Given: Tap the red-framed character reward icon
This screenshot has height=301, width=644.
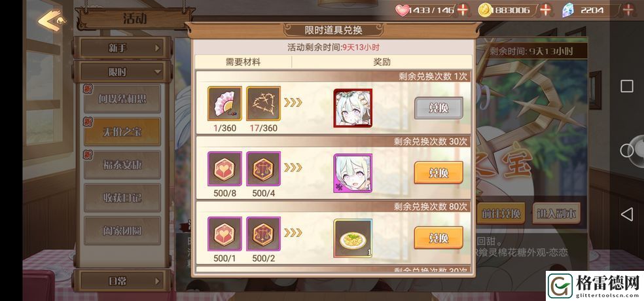Looking at the screenshot, I should pos(353,108).
